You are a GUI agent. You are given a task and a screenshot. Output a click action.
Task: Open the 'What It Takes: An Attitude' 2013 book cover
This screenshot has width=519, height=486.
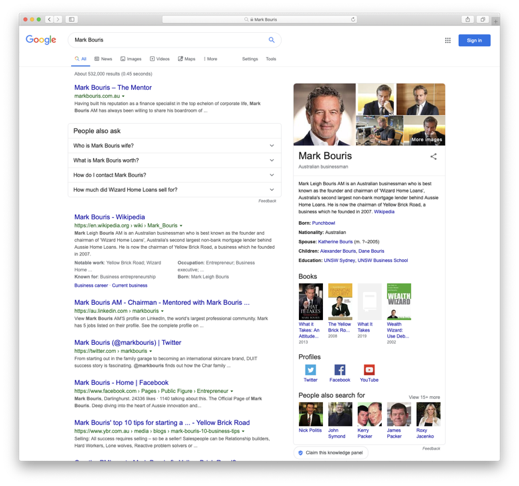point(311,302)
